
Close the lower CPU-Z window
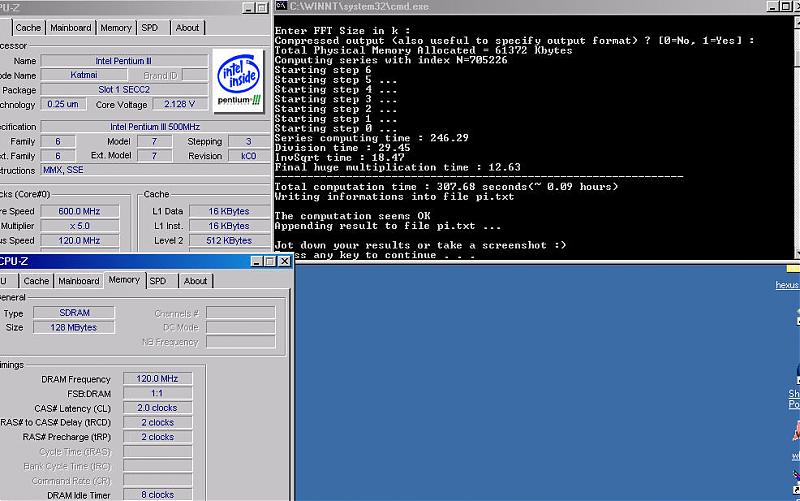[285, 261]
